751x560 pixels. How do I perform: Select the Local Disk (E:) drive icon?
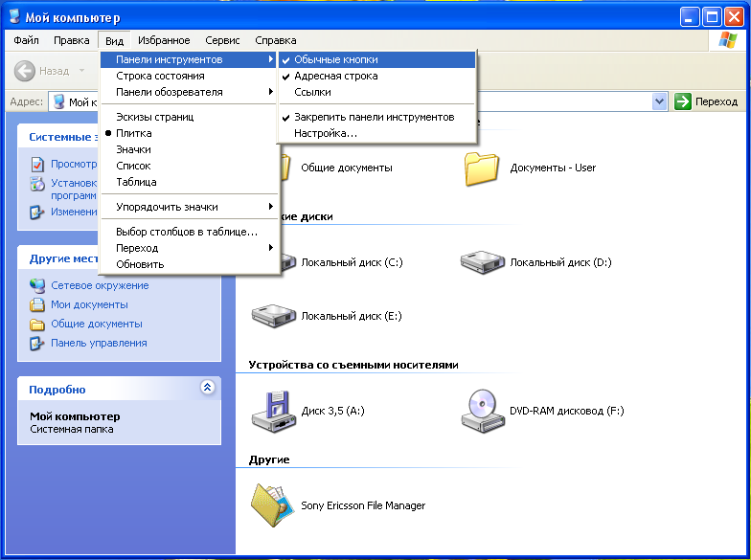click(x=274, y=316)
